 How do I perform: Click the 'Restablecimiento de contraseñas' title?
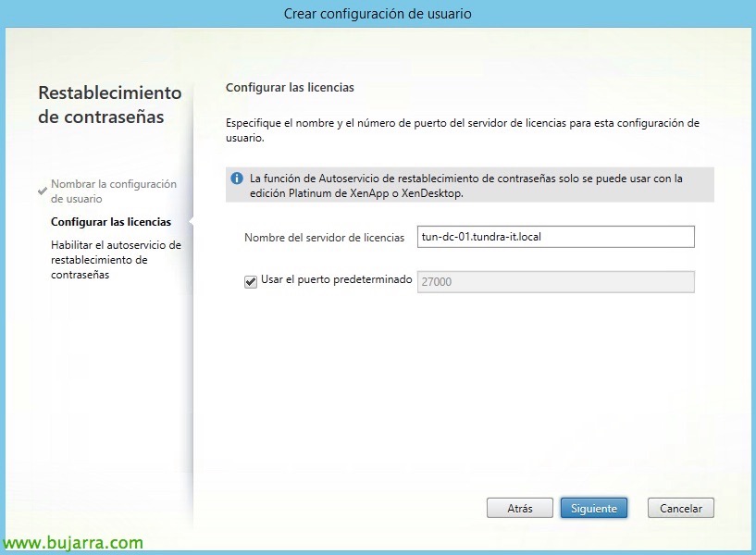point(110,105)
